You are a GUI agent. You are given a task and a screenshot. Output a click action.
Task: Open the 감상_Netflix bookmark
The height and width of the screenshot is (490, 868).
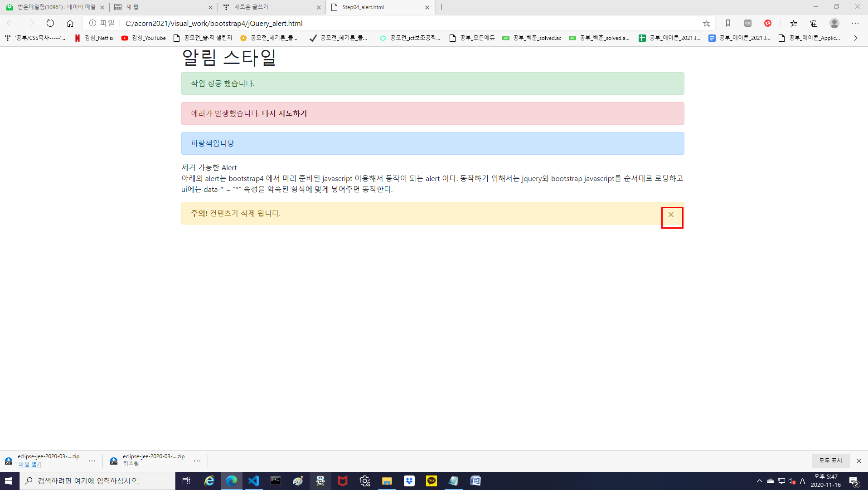pyautogui.click(x=94, y=38)
